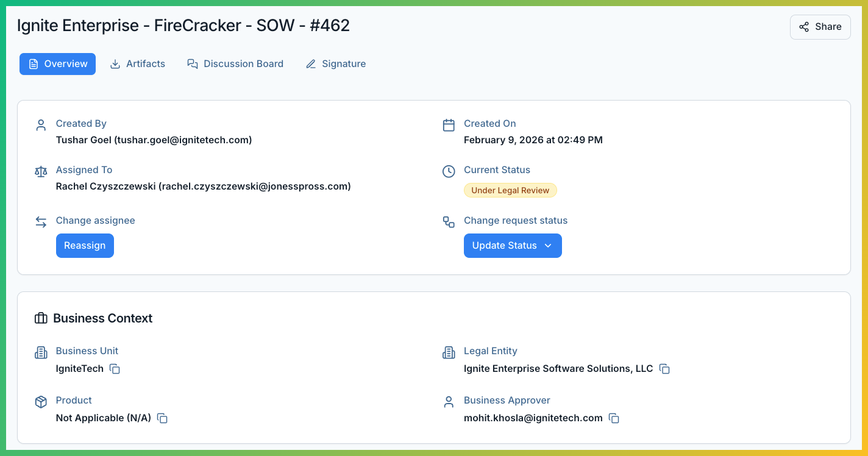
Task: Copy the Not Applicable product value
Action: tap(162, 418)
